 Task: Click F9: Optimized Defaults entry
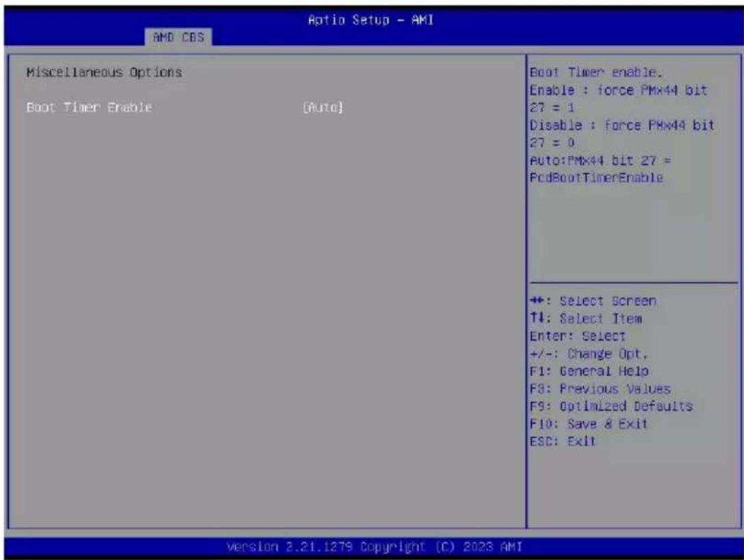click(x=611, y=406)
